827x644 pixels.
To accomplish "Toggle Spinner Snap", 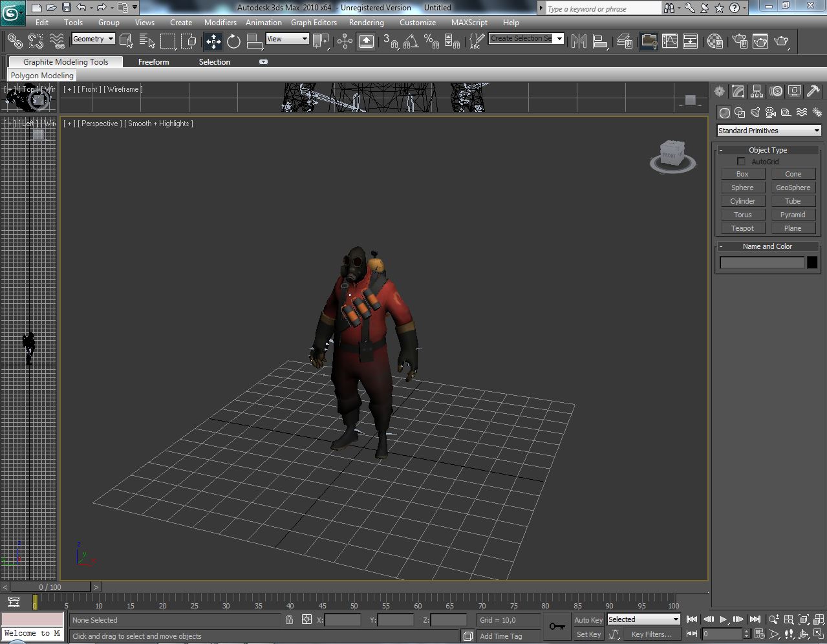I will [453, 41].
